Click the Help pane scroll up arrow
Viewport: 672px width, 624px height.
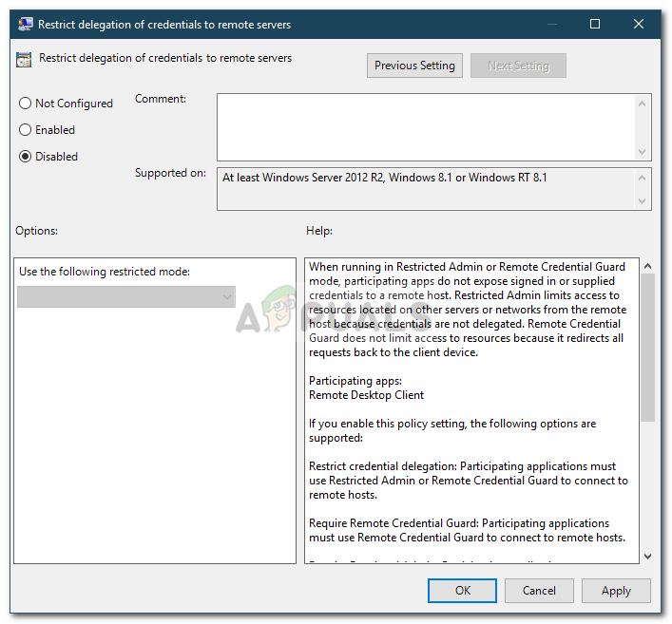pos(647,266)
